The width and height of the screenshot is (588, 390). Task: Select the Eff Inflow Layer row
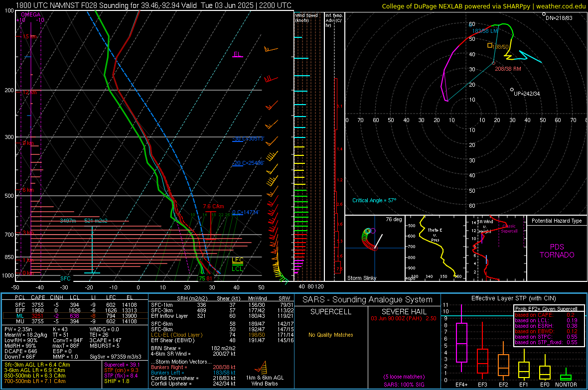click(222, 316)
